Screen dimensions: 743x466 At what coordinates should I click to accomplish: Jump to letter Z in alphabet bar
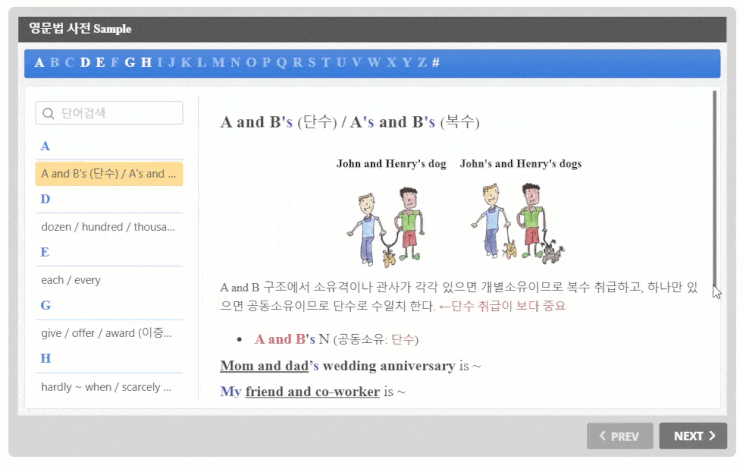coord(422,63)
